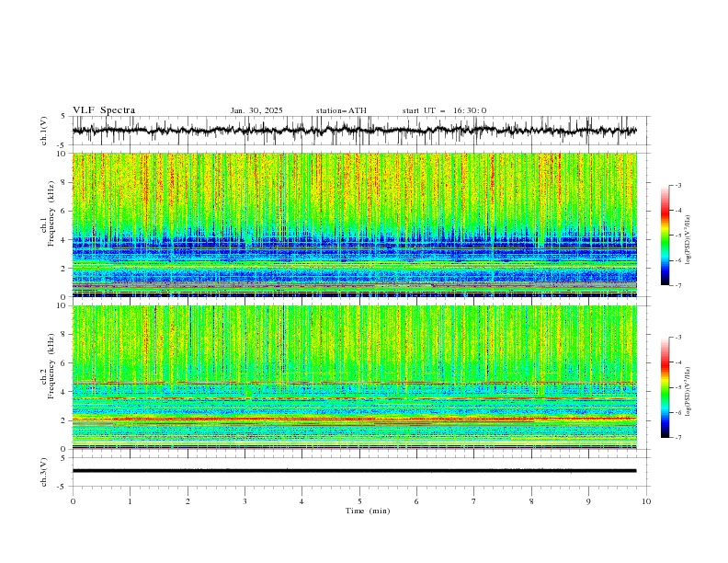The height and width of the screenshot is (563, 728).
Task: Click time axis tick label '3'
Action: 245,501
